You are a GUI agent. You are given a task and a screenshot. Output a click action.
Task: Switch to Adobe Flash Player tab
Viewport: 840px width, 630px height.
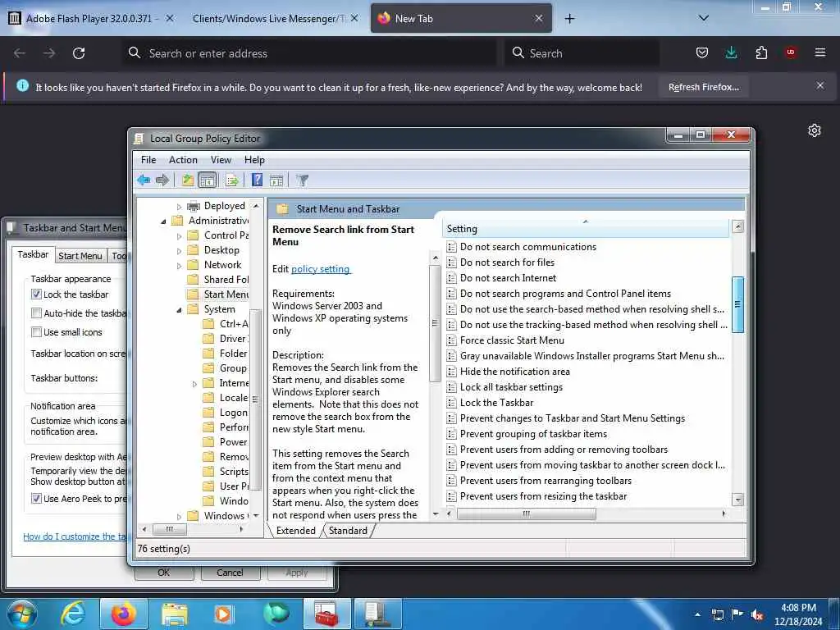pyautogui.click(x=89, y=19)
